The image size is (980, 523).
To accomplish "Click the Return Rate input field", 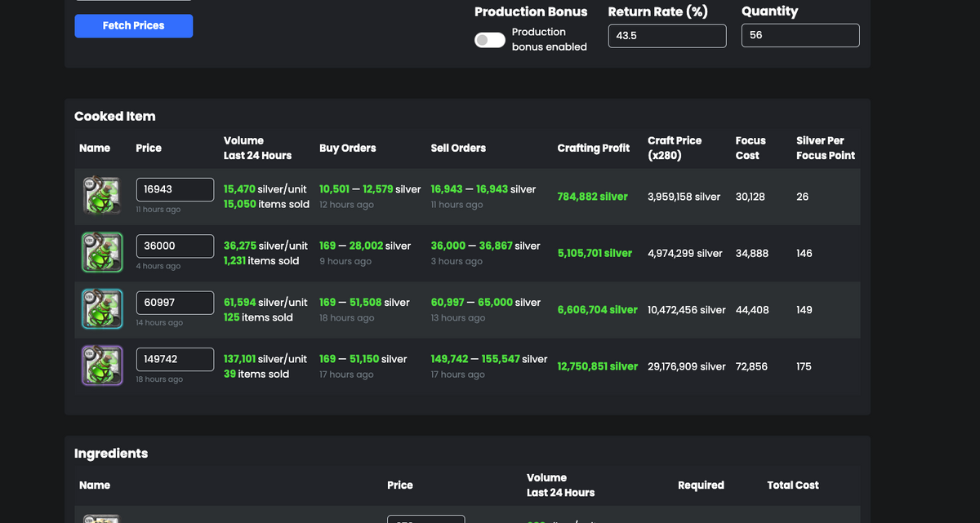I will 666,36.
